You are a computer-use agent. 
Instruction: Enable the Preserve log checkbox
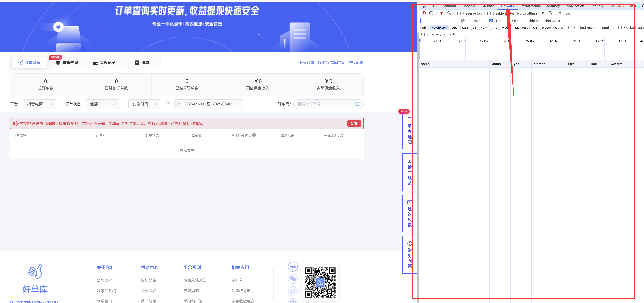pos(459,13)
